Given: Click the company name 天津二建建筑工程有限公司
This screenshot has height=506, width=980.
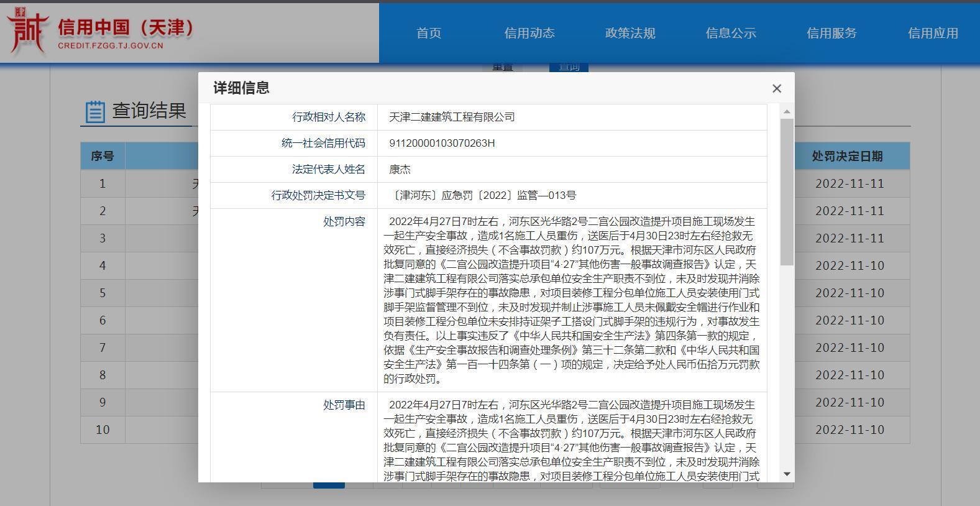Looking at the screenshot, I should coord(452,117).
